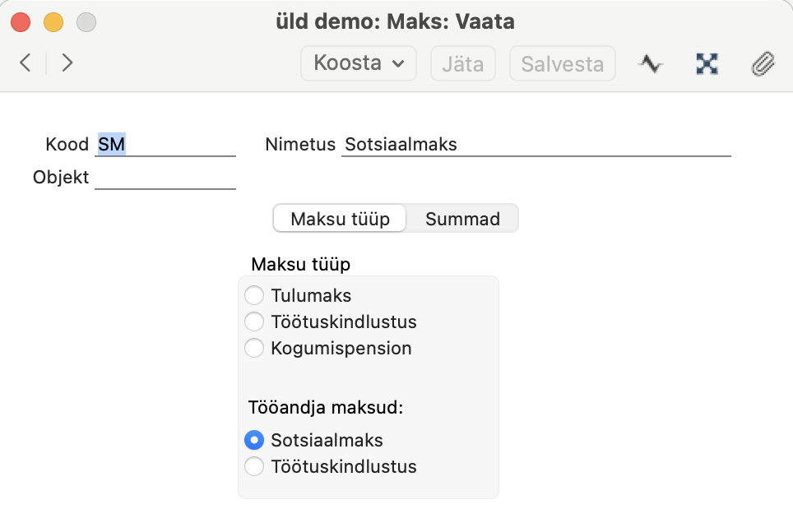Click into the Kood field
Image resolution: width=793 pixels, height=532 pixels.
165,145
